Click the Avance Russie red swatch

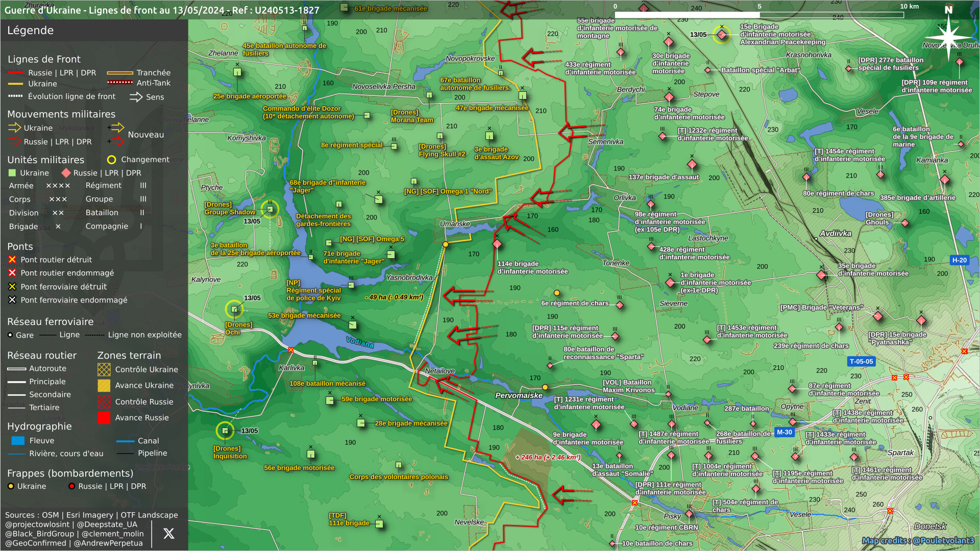(x=104, y=418)
